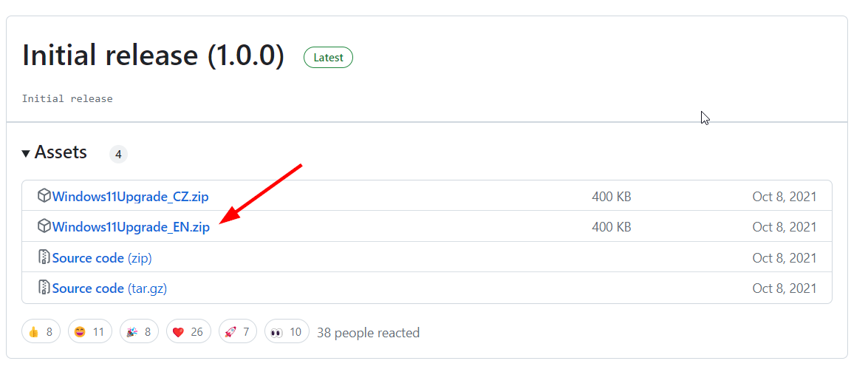Download Windows11Upgrade_CZ.zip
Screen dimensions: 868x375
pyautogui.click(x=130, y=197)
